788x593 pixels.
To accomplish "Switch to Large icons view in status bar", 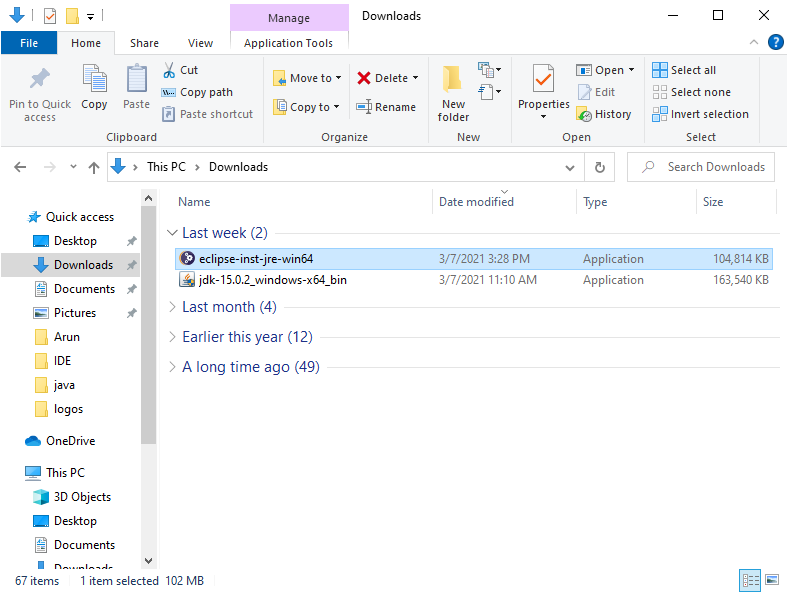I will (x=772, y=580).
